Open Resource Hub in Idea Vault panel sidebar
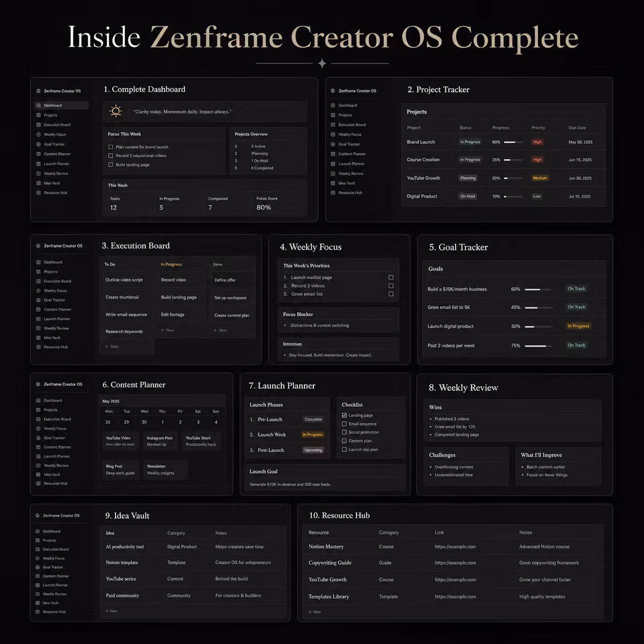The image size is (644, 644). pyautogui.click(x=54, y=612)
